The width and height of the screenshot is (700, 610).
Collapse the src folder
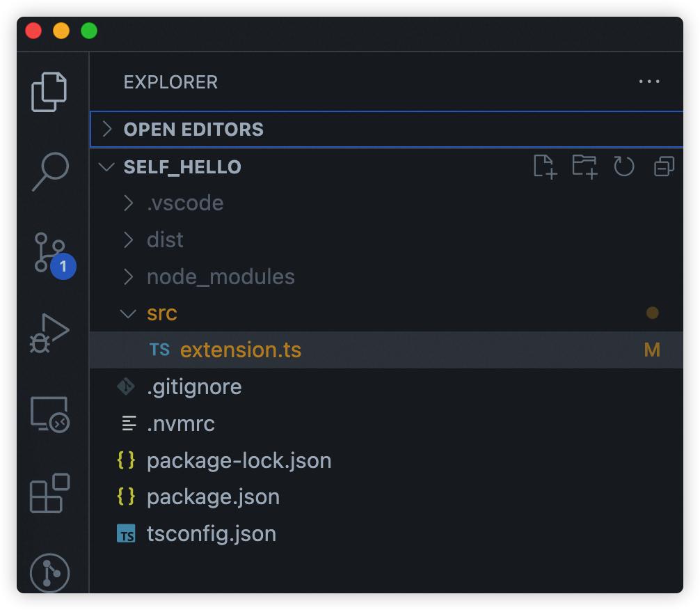click(162, 313)
